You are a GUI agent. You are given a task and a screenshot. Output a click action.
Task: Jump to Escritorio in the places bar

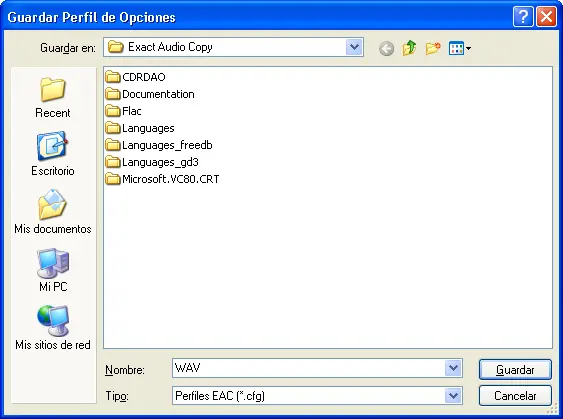point(53,154)
